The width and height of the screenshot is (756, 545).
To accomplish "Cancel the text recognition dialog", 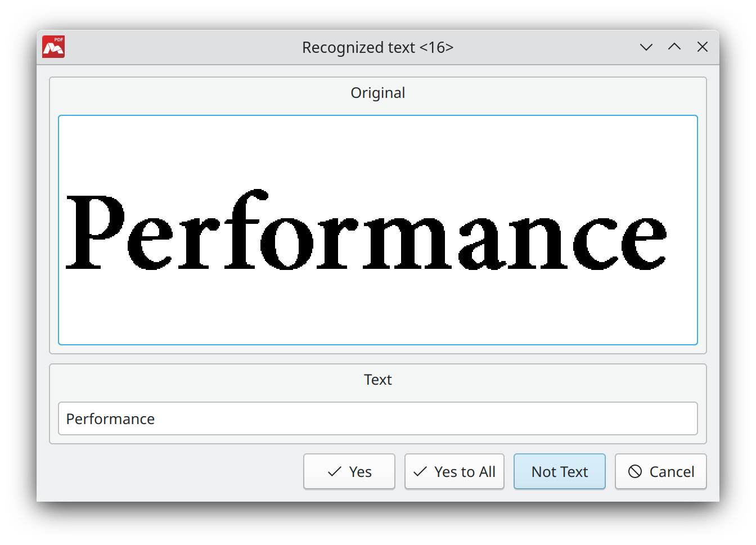I will click(x=661, y=471).
